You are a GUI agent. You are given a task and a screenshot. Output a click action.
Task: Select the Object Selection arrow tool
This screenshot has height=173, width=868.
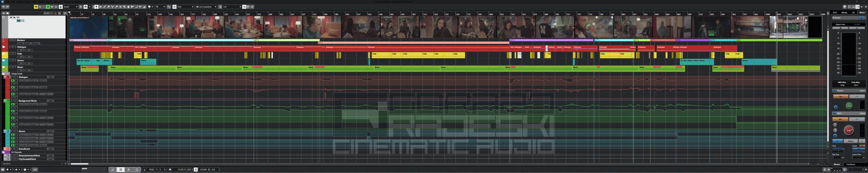(96, 7)
